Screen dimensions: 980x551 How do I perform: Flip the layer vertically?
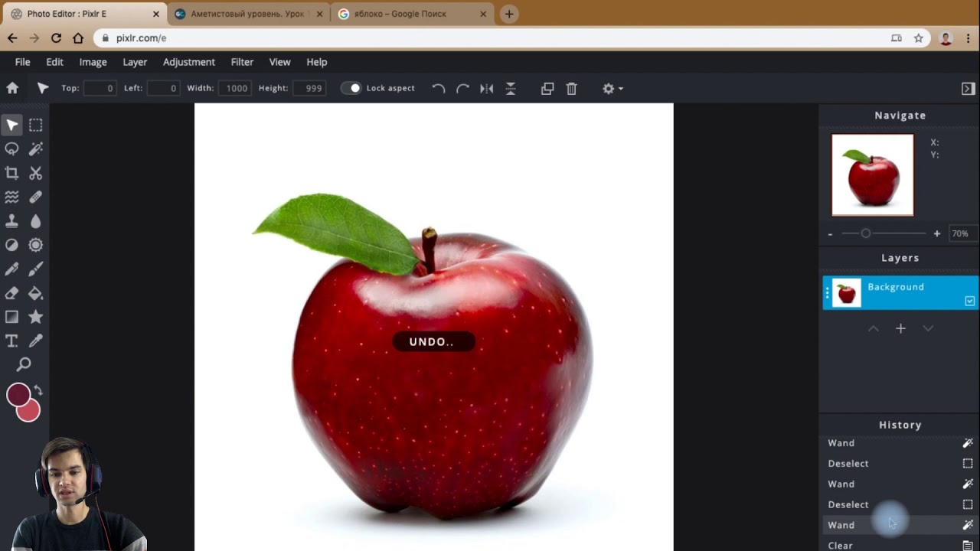click(511, 88)
